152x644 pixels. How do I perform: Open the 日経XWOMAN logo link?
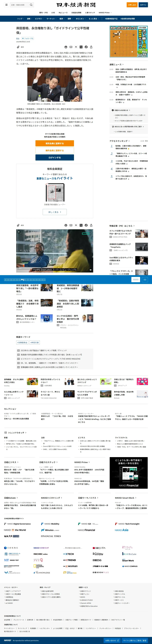tap(70, 566)
